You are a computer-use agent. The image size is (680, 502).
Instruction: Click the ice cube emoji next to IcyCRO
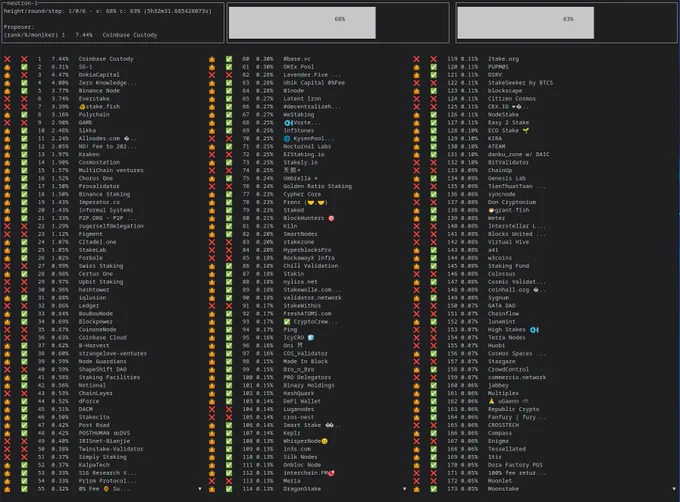click(x=311, y=337)
